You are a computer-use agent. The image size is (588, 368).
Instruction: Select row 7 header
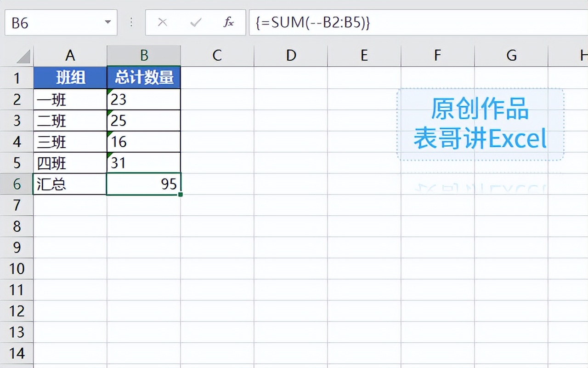point(17,205)
